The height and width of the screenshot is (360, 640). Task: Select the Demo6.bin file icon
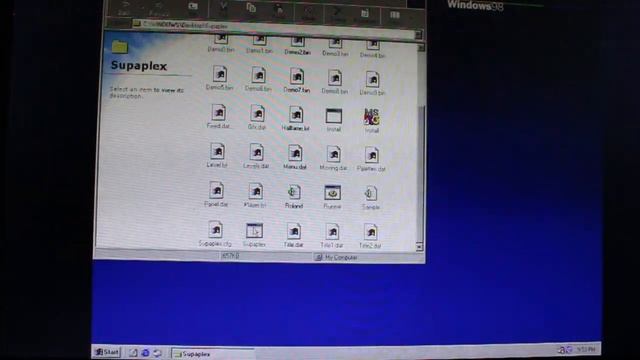258,76
